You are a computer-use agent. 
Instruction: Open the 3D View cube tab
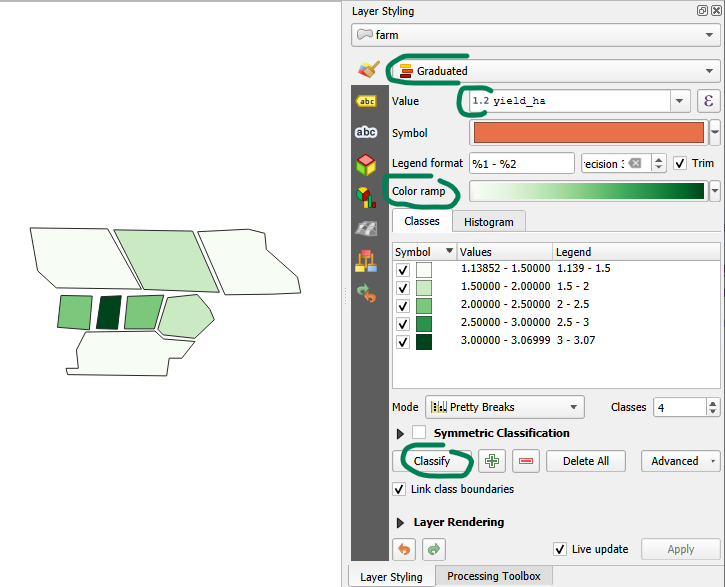[x=366, y=165]
